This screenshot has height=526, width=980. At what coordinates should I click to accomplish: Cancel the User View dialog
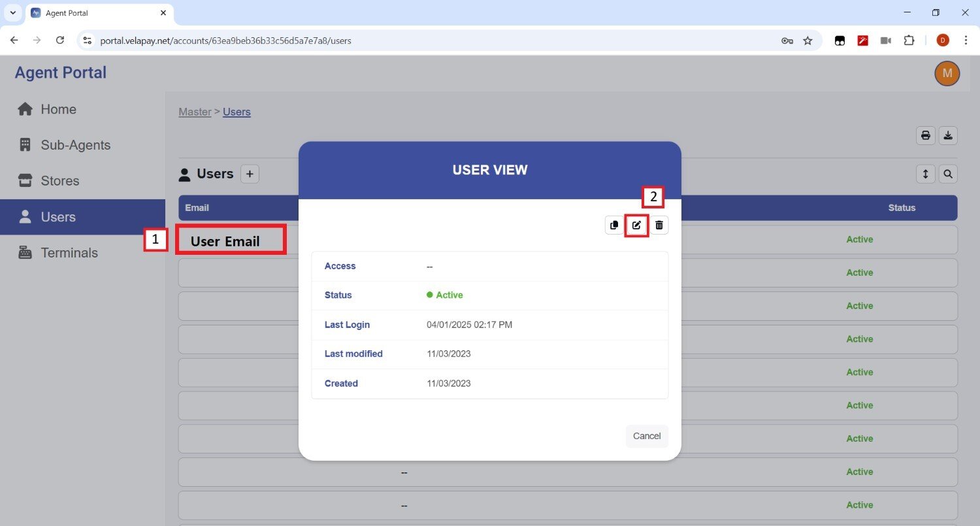point(646,436)
